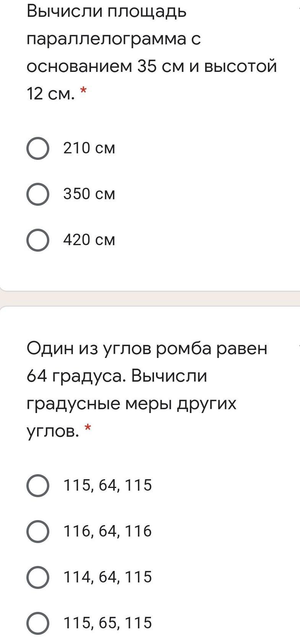Click the gray divider between question cards
The image size is (300, 644).
[150, 299]
